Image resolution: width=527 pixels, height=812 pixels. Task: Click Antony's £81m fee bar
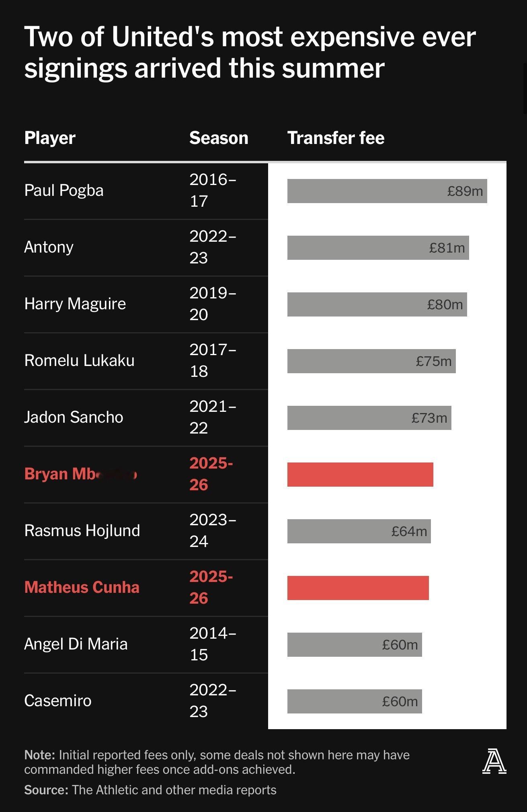tap(378, 248)
